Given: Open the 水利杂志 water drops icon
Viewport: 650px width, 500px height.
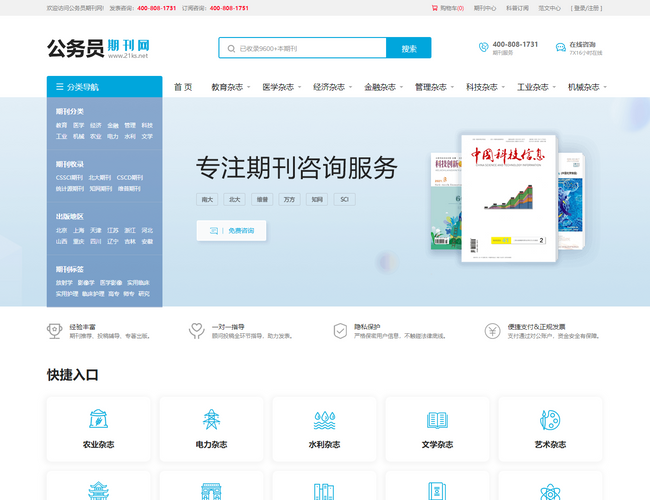Looking at the screenshot, I should pyautogui.click(x=324, y=420).
